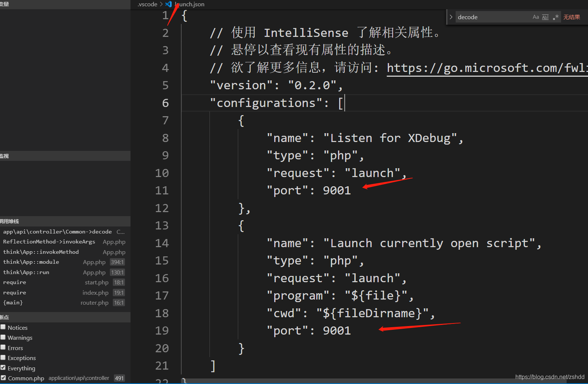The height and width of the screenshot is (384, 588).
Task: Select the {main} router.php stack frame
Action: click(65, 302)
